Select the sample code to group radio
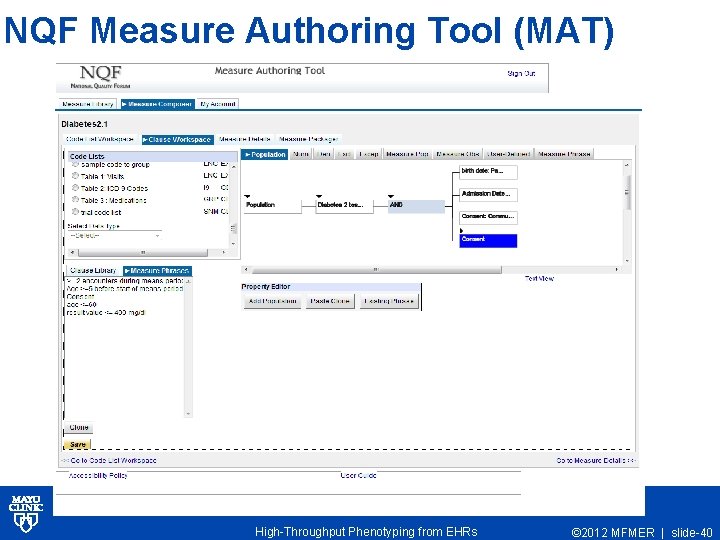720x540 pixels. pyautogui.click(x=76, y=164)
